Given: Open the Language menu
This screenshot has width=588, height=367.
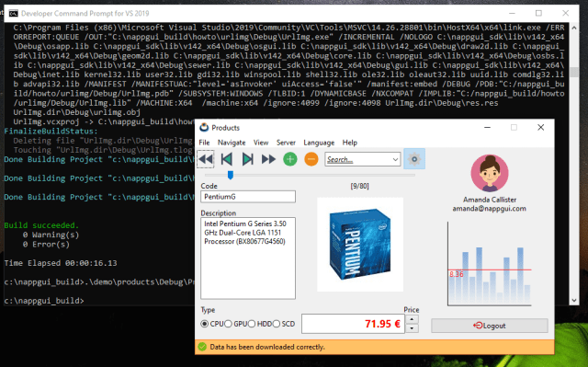Looking at the screenshot, I should coord(319,143).
